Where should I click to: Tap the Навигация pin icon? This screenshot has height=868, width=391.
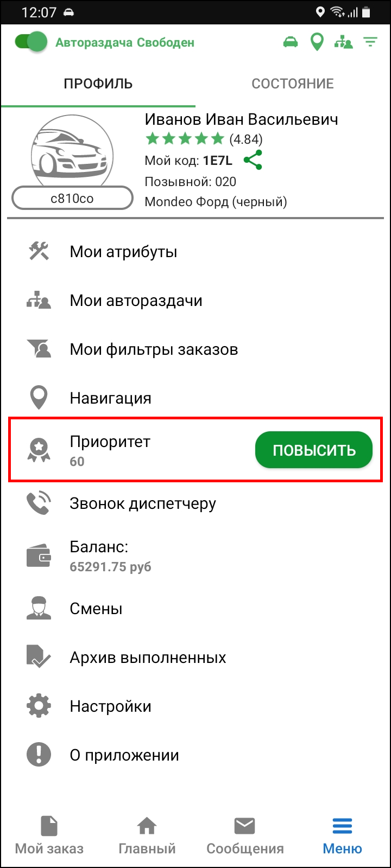tap(39, 398)
